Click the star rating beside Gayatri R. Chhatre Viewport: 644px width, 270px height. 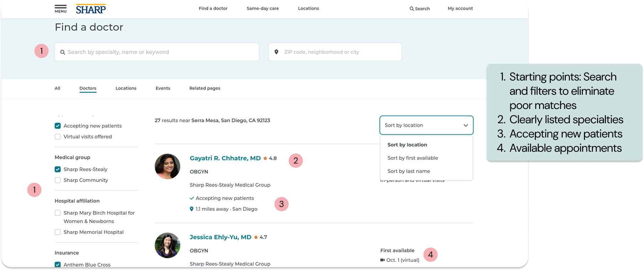[x=270, y=158]
